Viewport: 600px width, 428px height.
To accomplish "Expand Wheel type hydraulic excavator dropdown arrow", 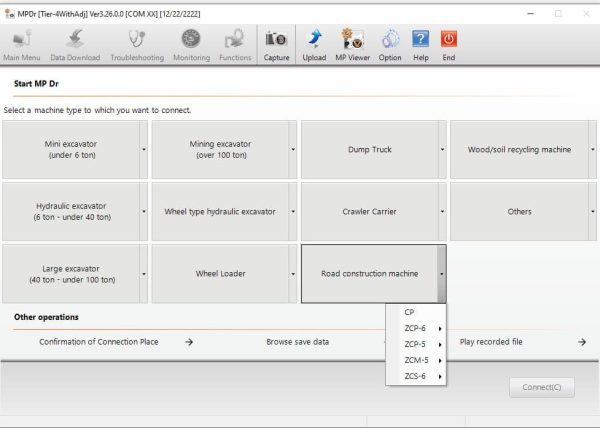I will [x=293, y=212].
